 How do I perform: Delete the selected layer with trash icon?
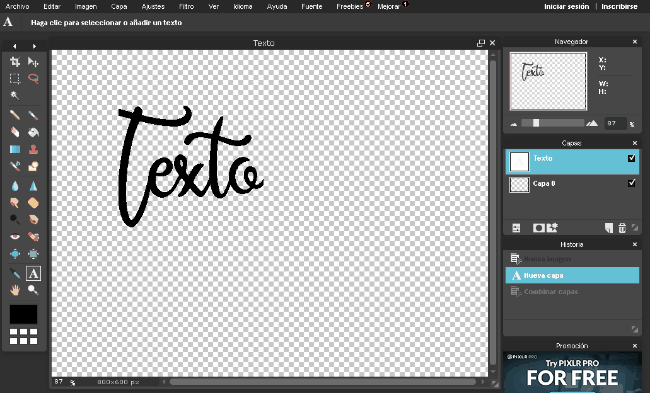coord(622,228)
